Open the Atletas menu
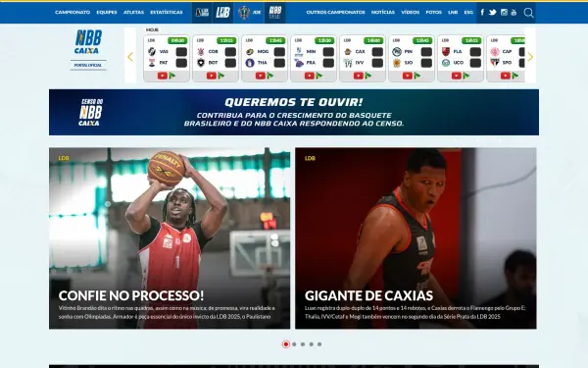This screenshot has height=368, width=588. click(133, 13)
